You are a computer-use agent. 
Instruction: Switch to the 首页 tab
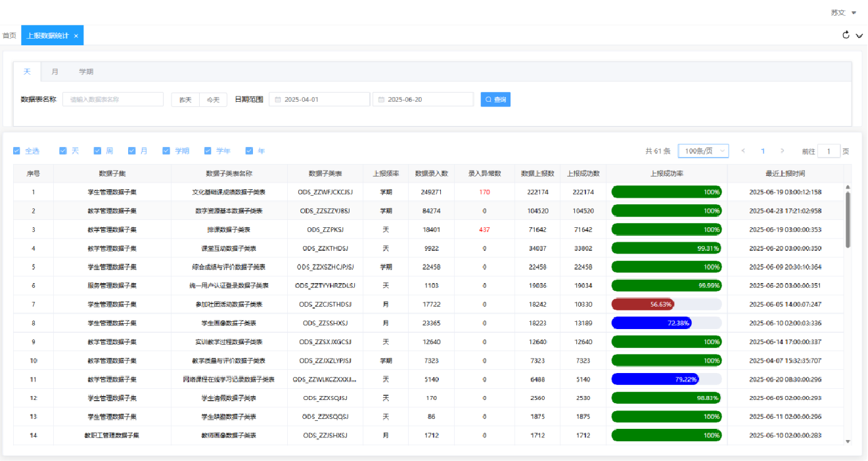[x=9, y=35]
